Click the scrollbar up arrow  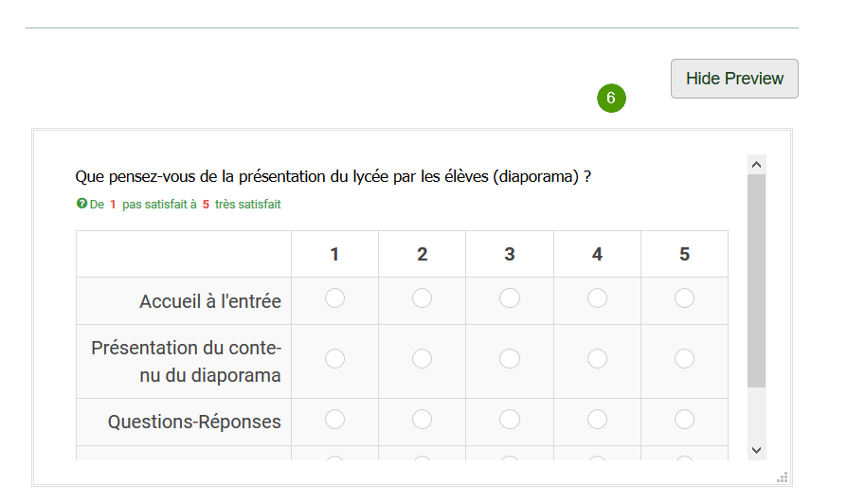pos(756,165)
